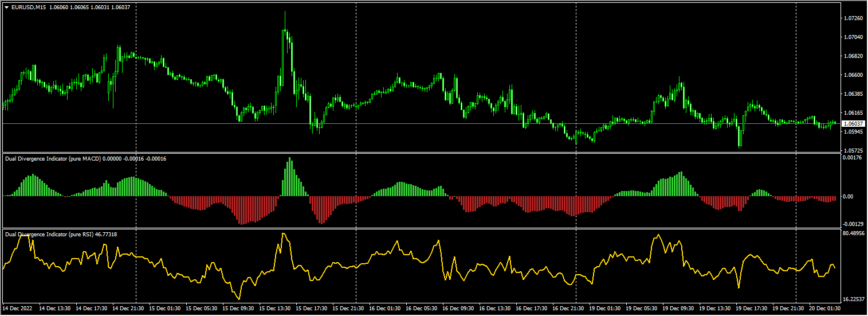The image size is (868, 316).
Task: Click the 15 Dec 21:30 time label
Action: (348, 308)
